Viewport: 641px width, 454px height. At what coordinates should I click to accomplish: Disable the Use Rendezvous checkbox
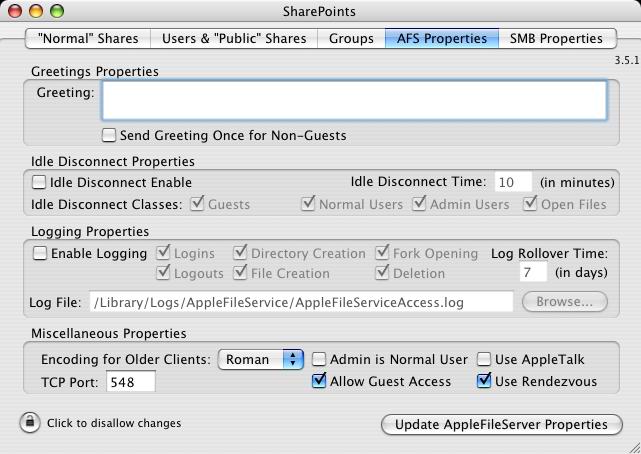[484, 381]
